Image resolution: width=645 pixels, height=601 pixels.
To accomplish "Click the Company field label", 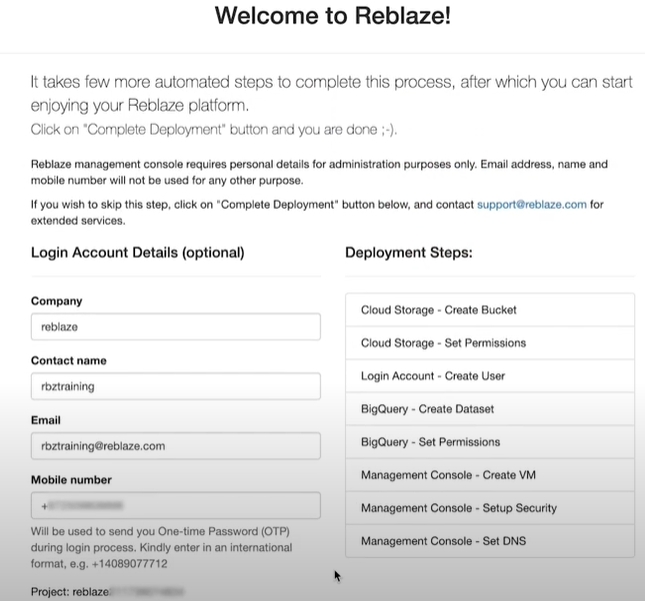I will [x=57, y=301].
